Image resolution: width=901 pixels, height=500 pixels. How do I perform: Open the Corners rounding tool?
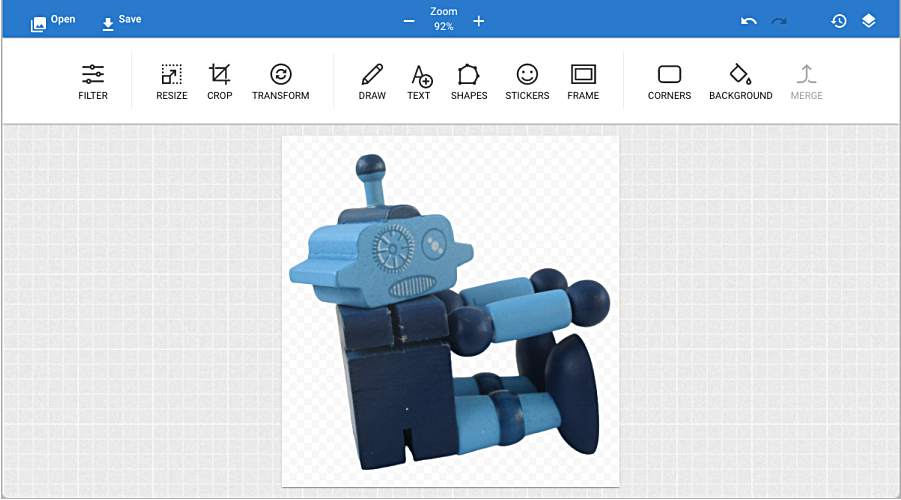tap(669, 82)
